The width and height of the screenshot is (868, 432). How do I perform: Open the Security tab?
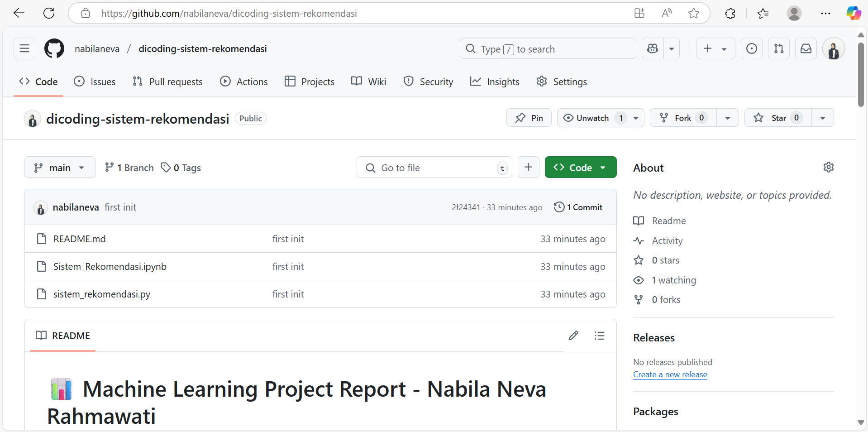428,82
